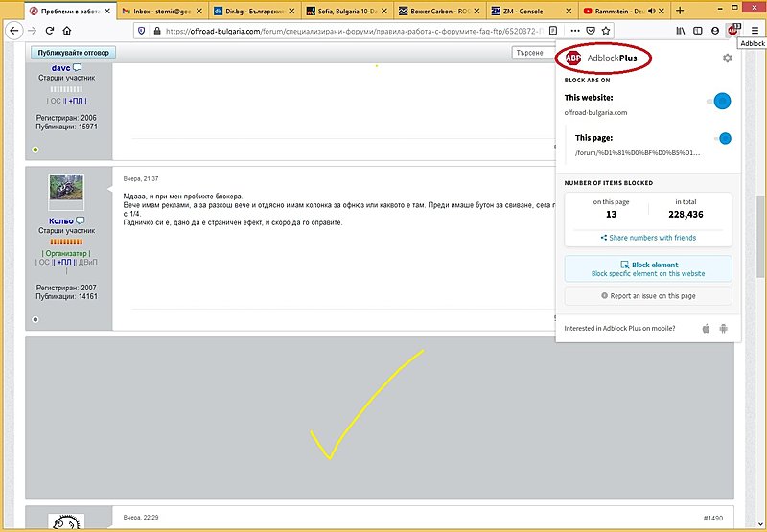The width and height of the screenshot is (767, 532).
Task: Go to the browser home page icon
Action: coord(67,31)
